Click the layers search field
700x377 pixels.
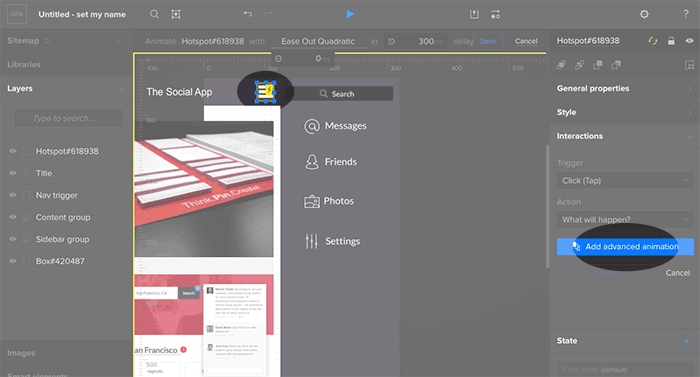[x=68, y=118]
